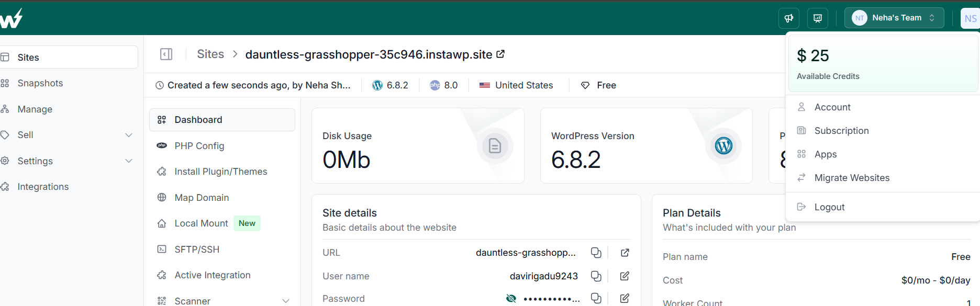Open Account from the profile menu

pos(832,107)
